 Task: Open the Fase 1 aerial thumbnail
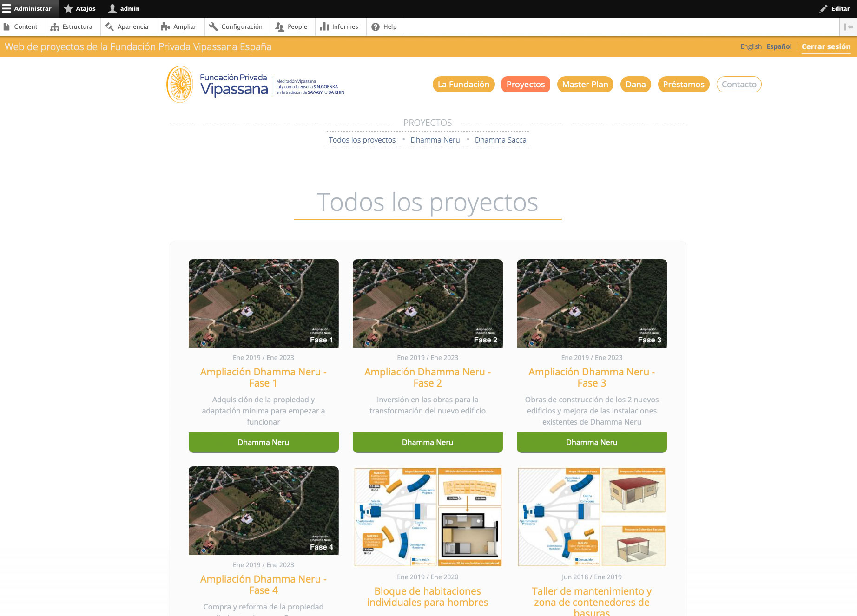[264, 303]
